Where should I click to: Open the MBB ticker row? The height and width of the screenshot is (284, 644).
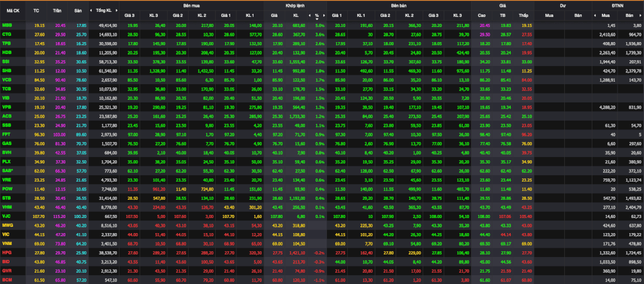point(6,25)
